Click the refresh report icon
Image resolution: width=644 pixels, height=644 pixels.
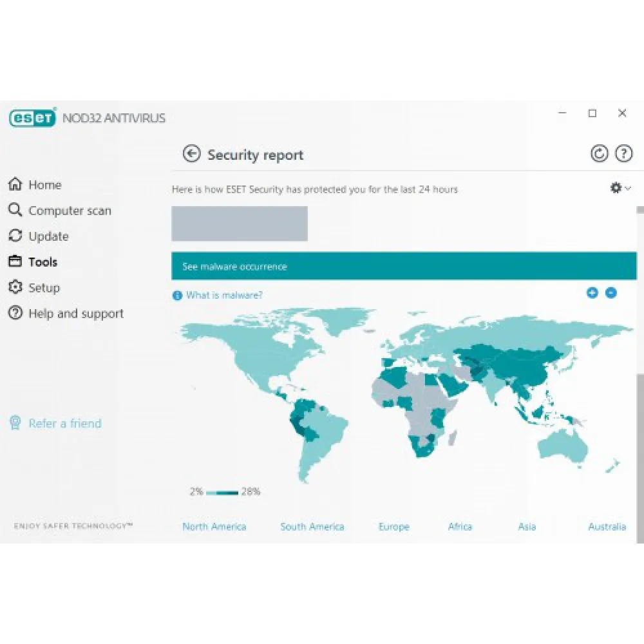tap(599, 154)
